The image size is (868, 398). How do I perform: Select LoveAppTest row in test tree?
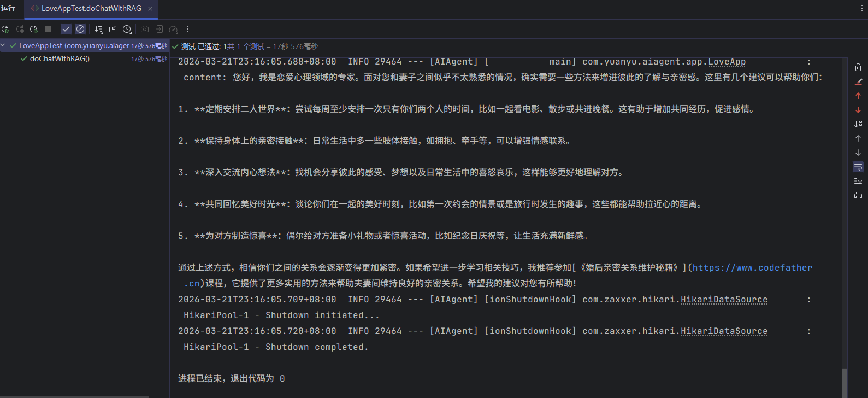(x=85, y=46)
